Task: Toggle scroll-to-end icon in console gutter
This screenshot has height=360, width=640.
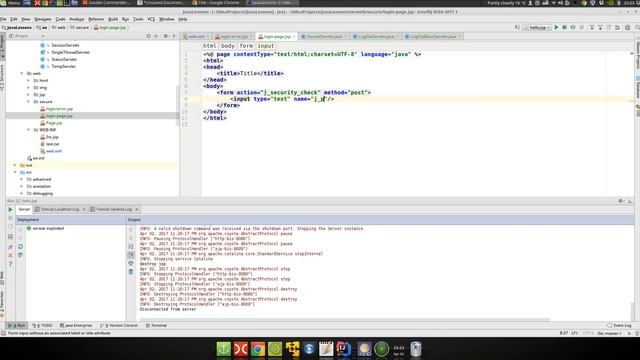Action: click(131, 255)
